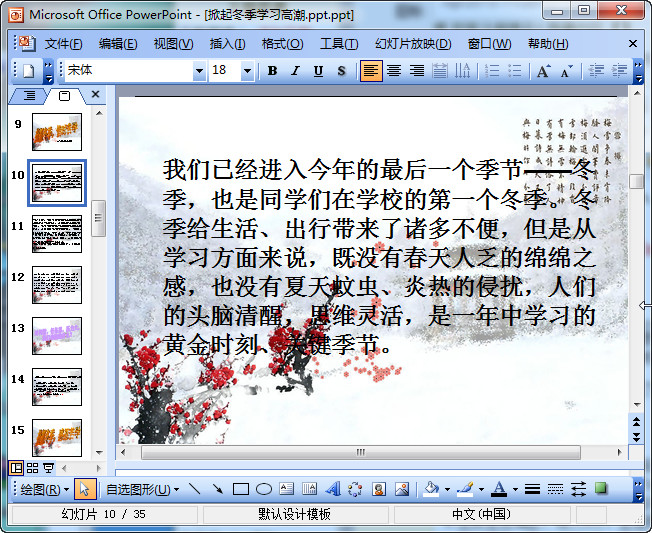Click the Select Objects arrow tool

[x=85, y=489]
